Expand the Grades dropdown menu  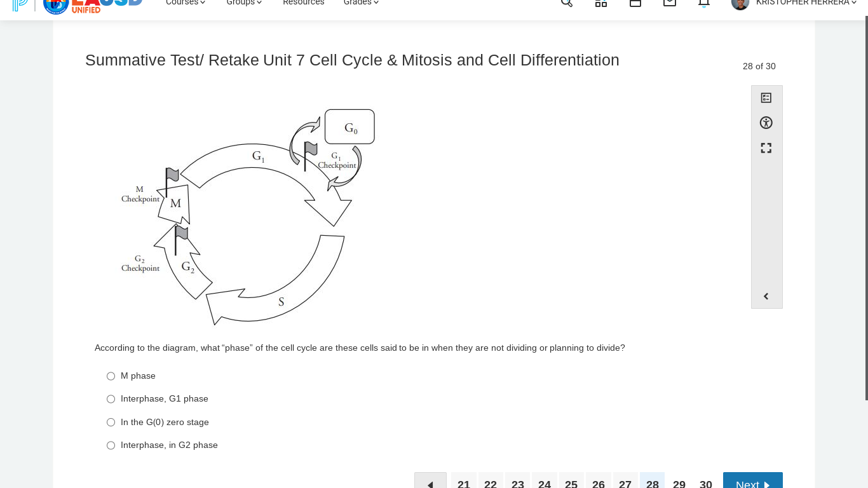[x=361, y=3]
